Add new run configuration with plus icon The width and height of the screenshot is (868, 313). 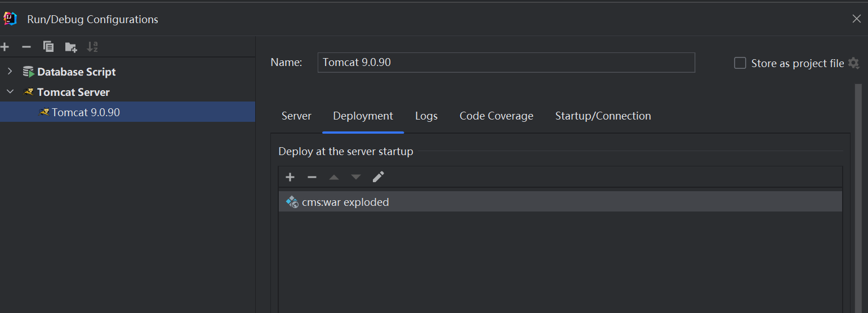click(5, 47)
